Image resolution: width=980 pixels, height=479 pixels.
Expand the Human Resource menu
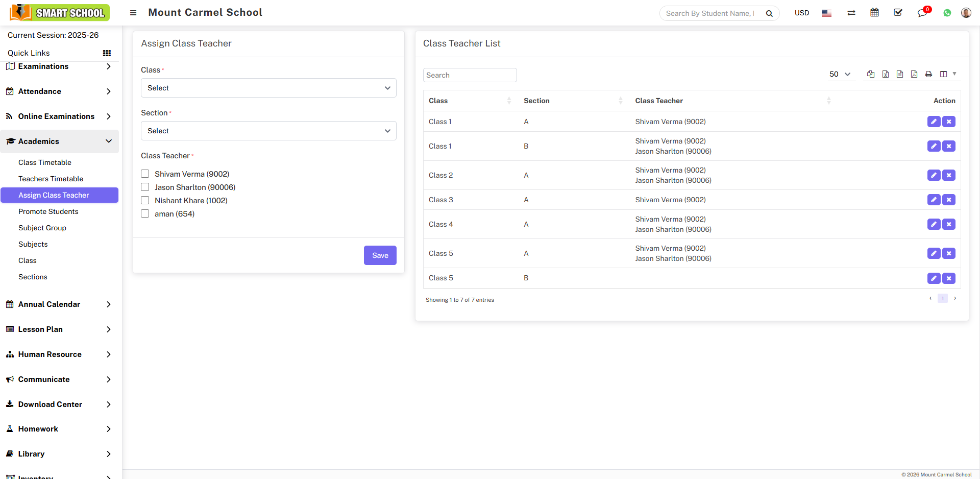[x=59, y=354]
